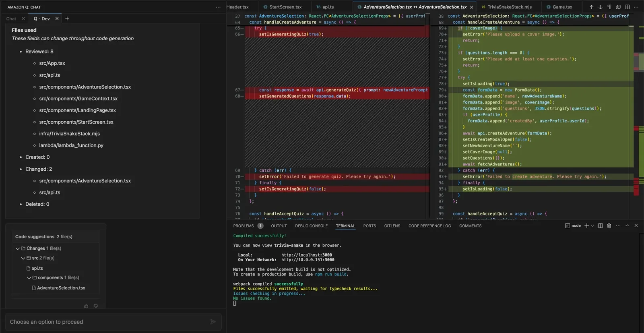Toggle collapse unchanged regions map icon

pyautogui.click(x=618, y=7)
